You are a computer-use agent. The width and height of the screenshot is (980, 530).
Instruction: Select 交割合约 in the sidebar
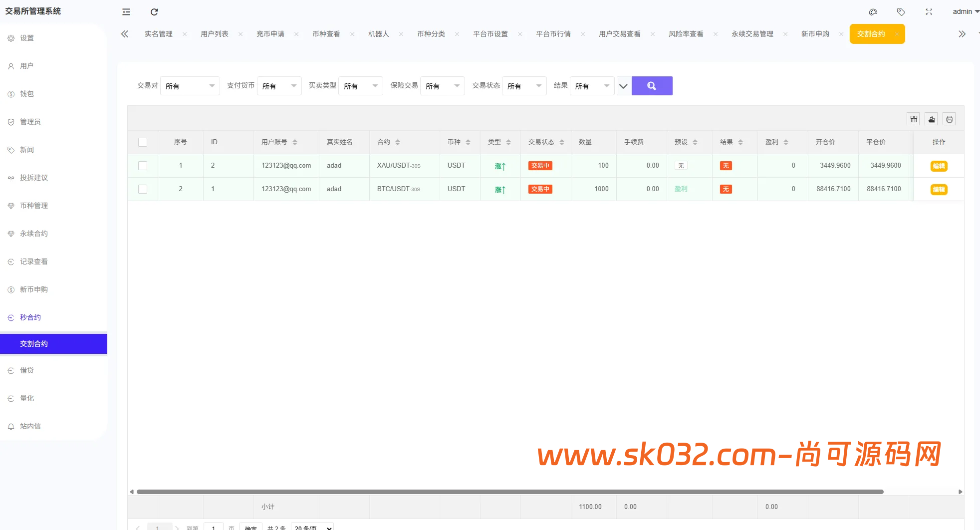(x=53, y=344)
